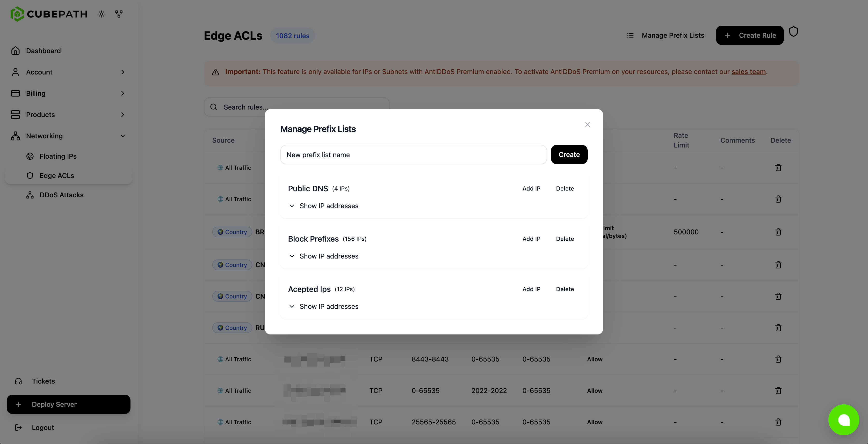Focus the New prefix list name field
Screen dimensions: 868x444
point(413,155)
